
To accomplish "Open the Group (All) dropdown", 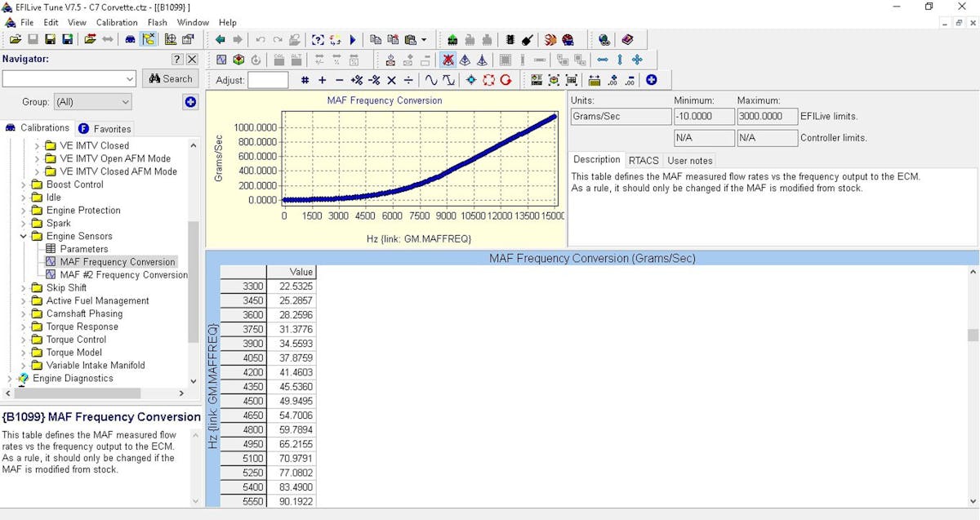I will [92, 102].
